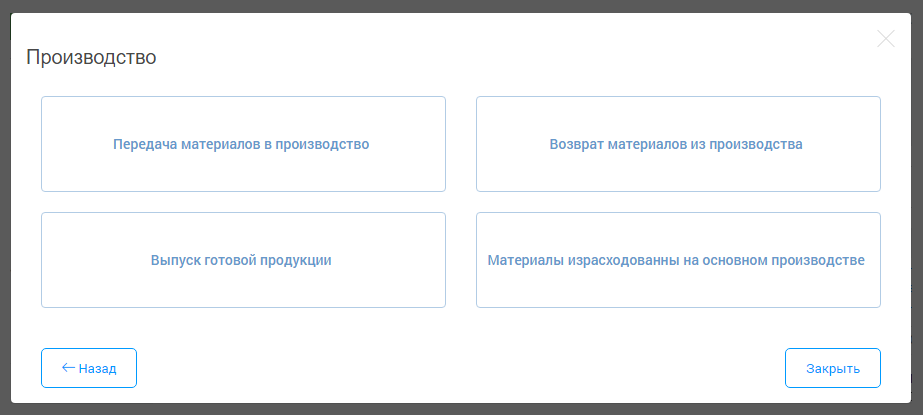Image resolution: width=923 pixels, height=415 pixels.
Task: Go back using the Назад button
Action: (88, 368)
